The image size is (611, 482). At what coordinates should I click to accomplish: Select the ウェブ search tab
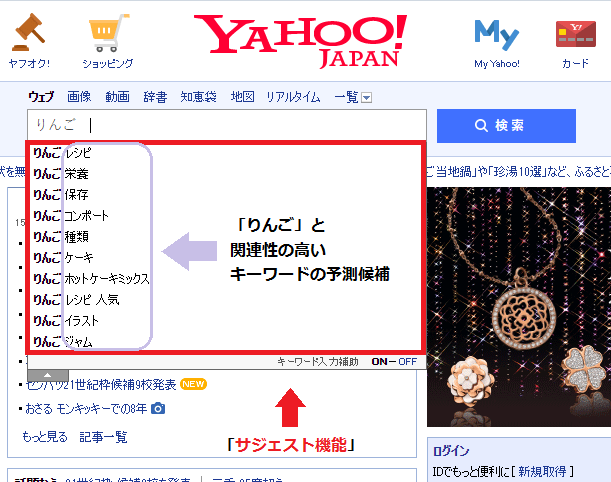click(x=41, y=96)
